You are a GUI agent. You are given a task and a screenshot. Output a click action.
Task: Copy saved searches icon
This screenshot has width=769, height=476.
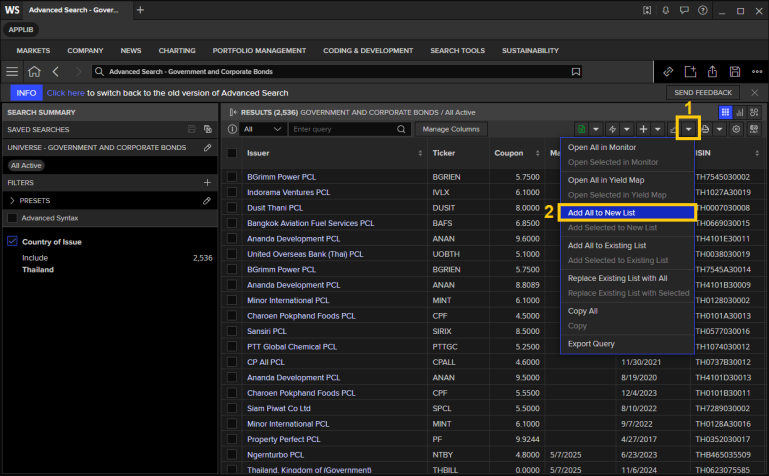[208, 129]
